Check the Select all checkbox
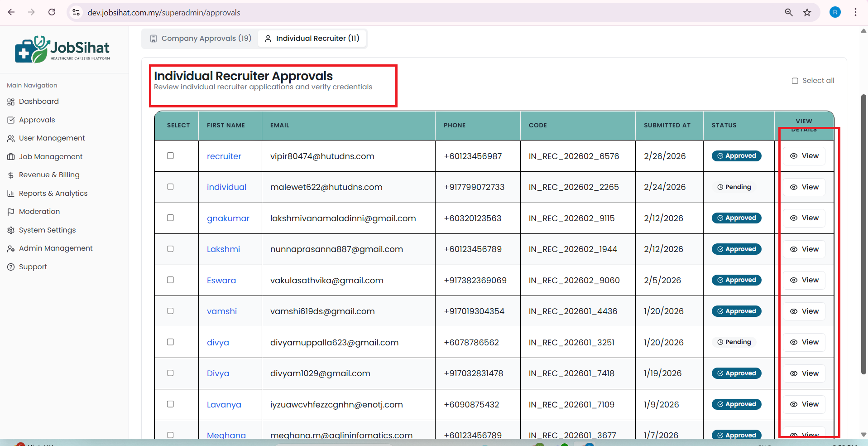This screenshot has height=446, width=868. pyautogui.click(x=795, y=81)
